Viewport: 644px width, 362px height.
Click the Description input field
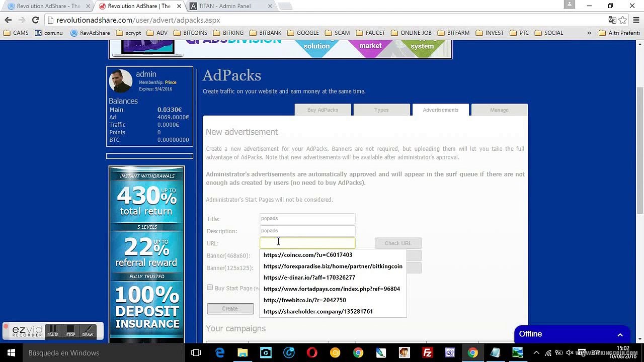point(307,231)
